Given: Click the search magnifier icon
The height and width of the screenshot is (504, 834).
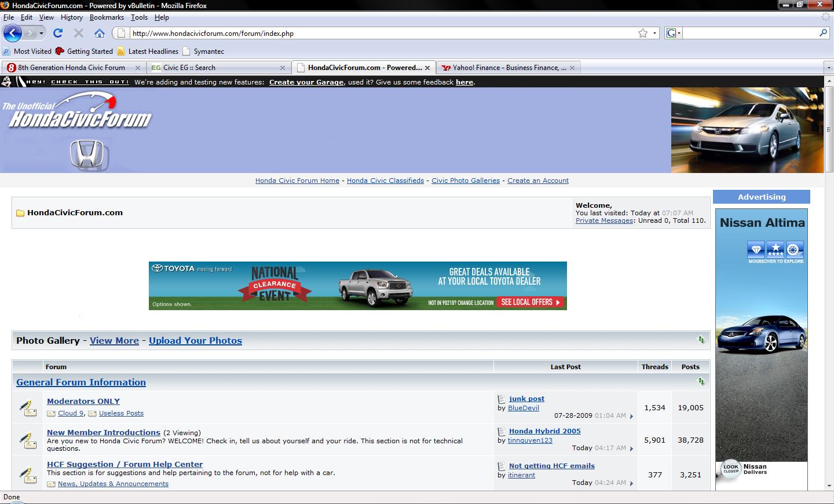Looking at the screenshot, I should click(x=823, y=33).
